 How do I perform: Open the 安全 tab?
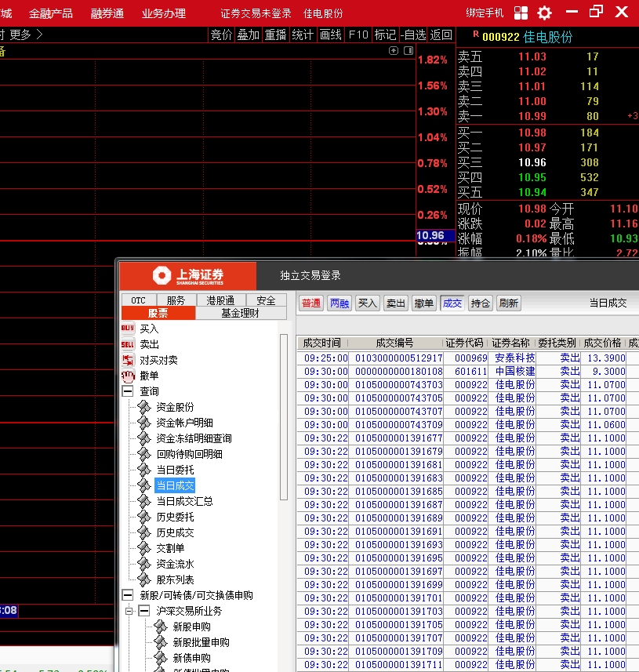pos(266,300)
